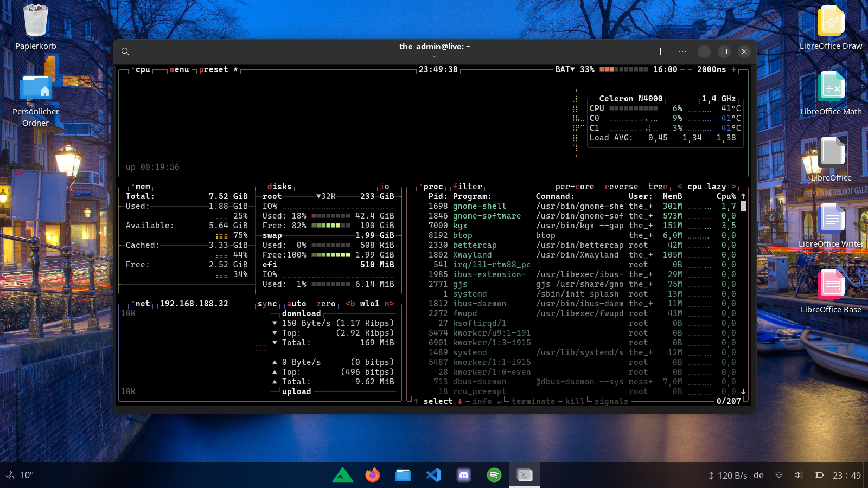Open the file manager from the taskbar
This screenshot has height=488, width=868.
click(403, 475)
